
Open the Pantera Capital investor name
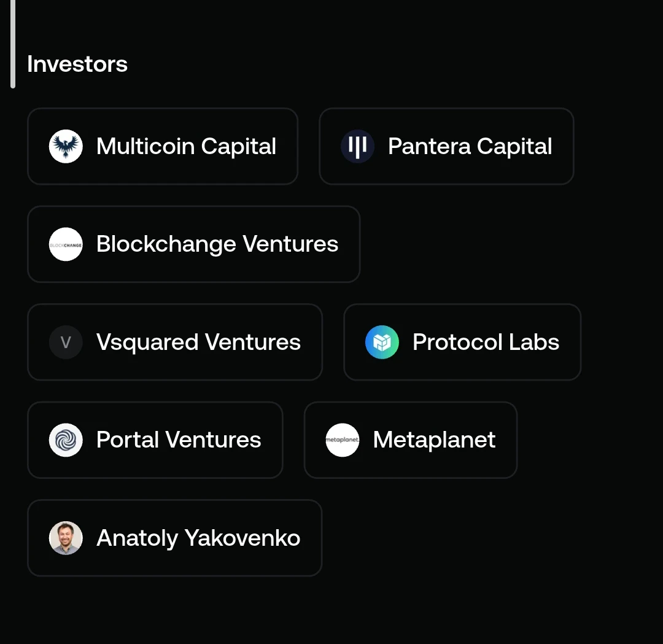(x=470, y=147)
